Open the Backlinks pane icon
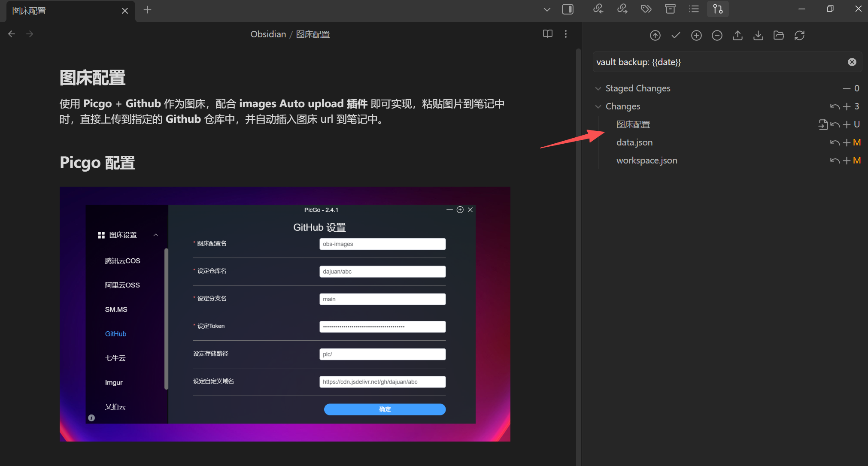The height and width of the screenshot is (466, 868). pyautogui.click(x=598, y=9)
